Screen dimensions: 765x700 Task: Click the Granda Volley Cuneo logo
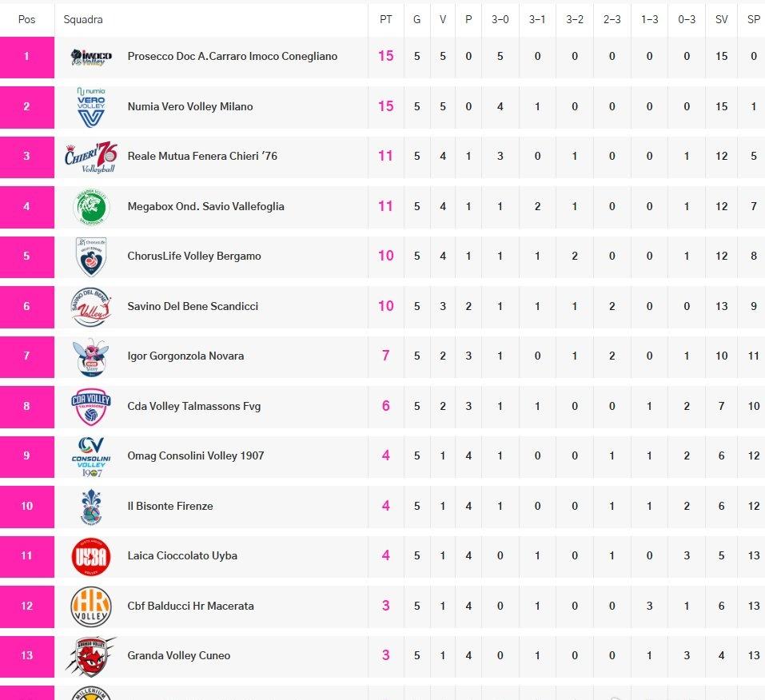(91, 657)
